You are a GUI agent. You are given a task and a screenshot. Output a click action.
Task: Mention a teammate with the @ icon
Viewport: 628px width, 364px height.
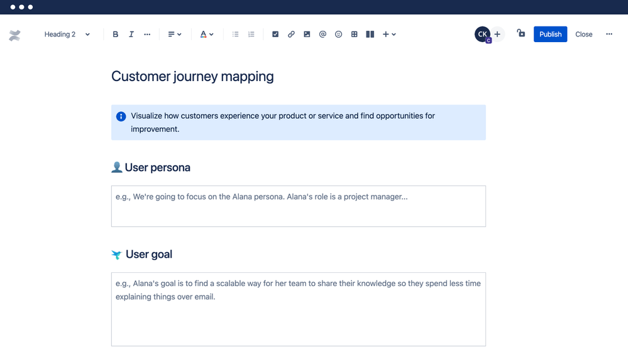pos(322,34)
